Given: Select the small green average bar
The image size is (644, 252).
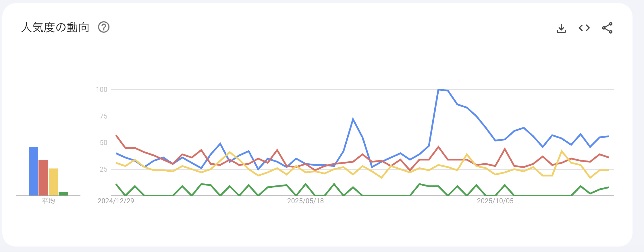Looking at the screenshot, I should point(63,194).
